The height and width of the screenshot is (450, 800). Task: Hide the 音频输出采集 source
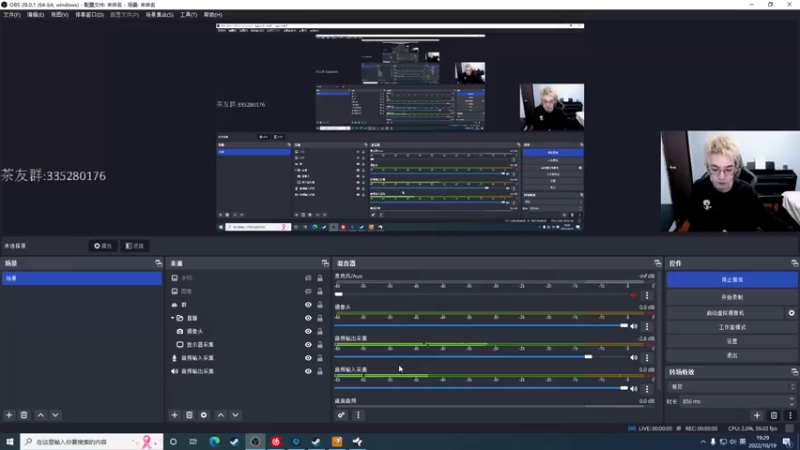308,371
